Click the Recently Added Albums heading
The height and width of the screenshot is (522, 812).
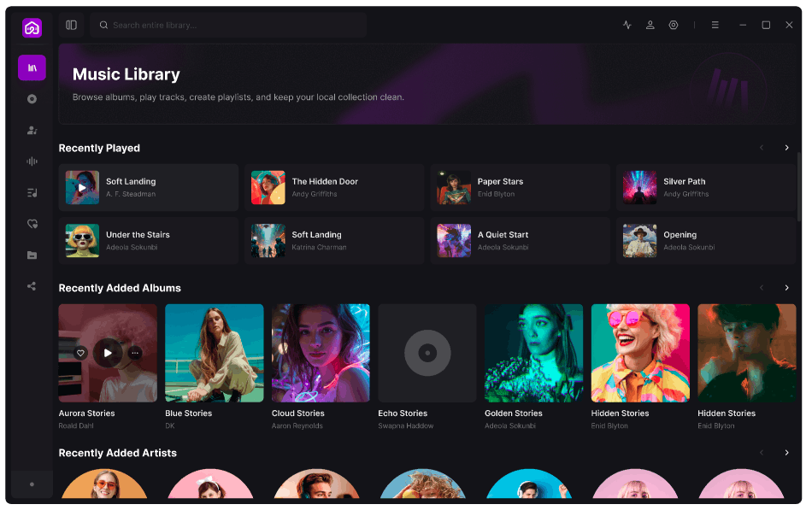point(120,288)
